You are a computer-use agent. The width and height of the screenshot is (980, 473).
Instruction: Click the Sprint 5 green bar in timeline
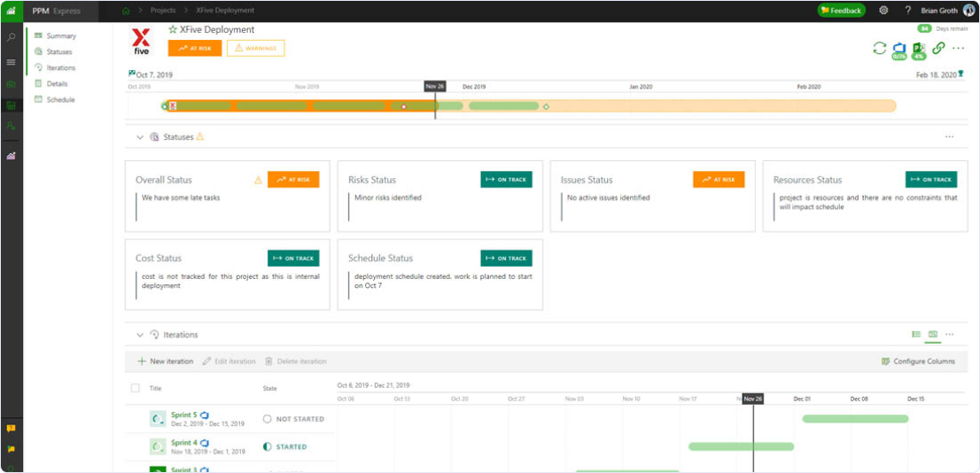click(855, 419)
